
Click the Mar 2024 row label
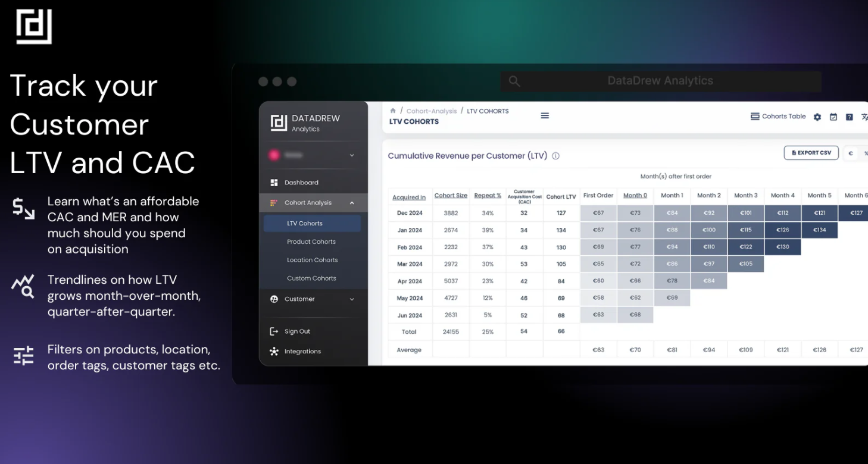coord(409,264)
